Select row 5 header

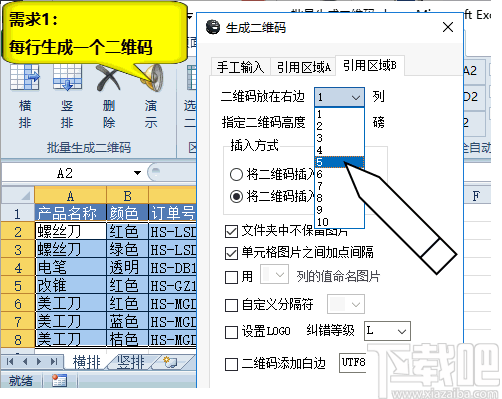[18, 285]
